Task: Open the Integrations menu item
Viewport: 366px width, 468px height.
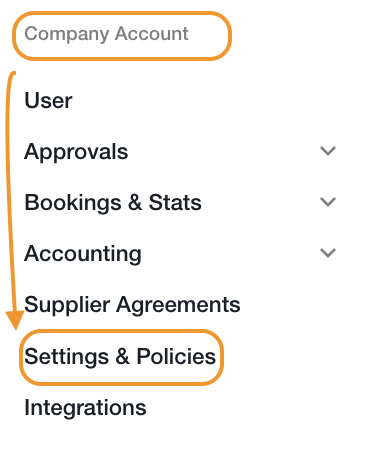Action: 85,408
